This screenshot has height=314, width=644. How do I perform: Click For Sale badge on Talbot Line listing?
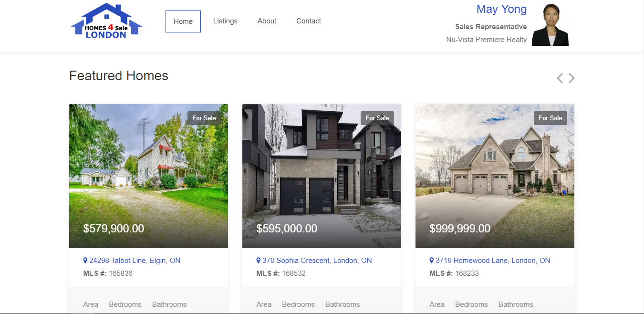coord(204,118)
